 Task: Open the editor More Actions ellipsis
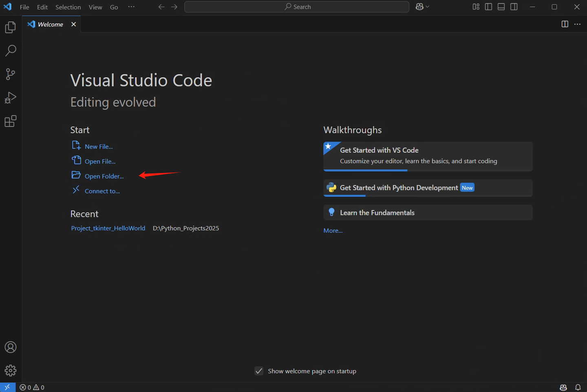(x=577, y=24)
